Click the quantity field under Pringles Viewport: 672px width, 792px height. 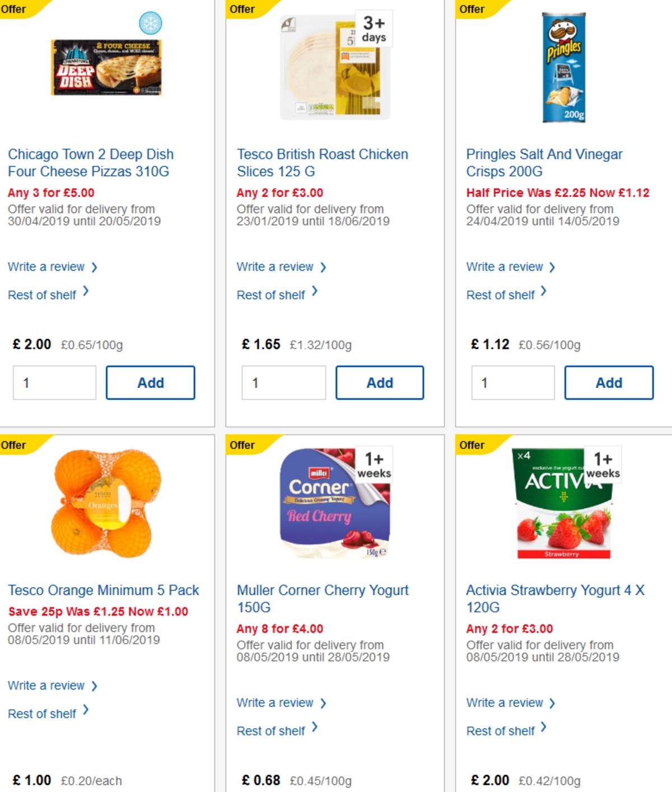click(513, 382)
